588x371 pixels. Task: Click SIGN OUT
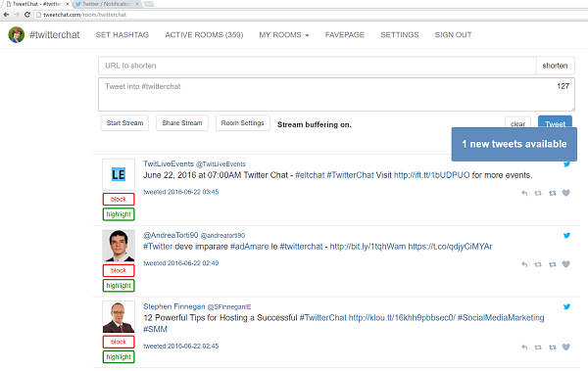(x=453, y=35)
